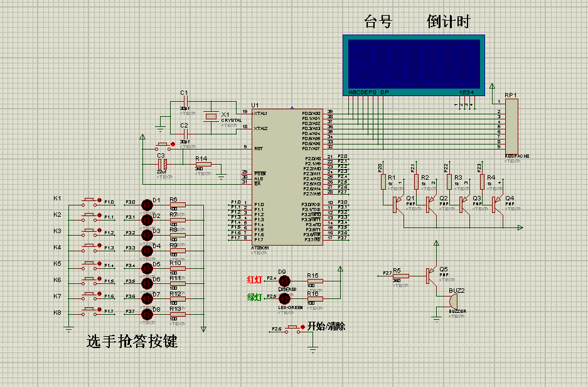Select resistor R6

tap(178, 205)
